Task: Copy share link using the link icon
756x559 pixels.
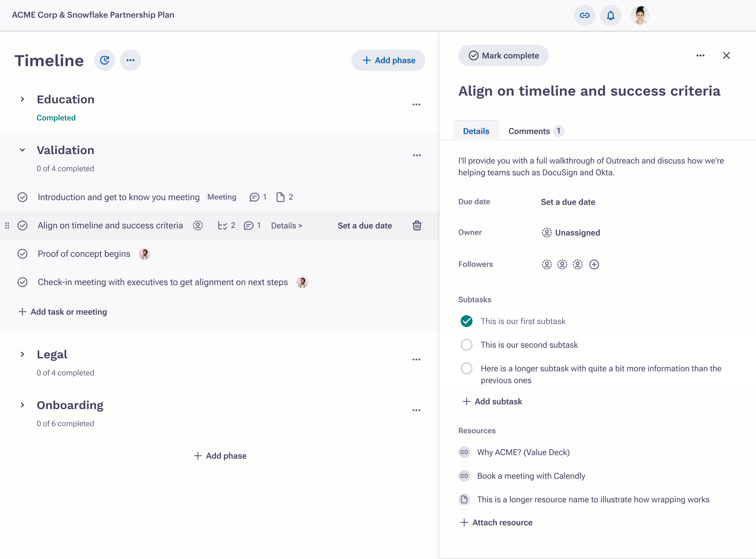Action: [x=584, y=15]
